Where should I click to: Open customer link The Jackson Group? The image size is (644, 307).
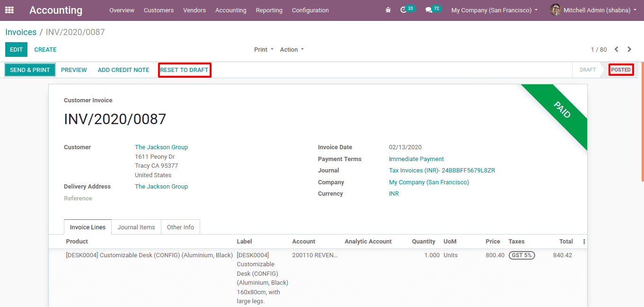[161, 147]
